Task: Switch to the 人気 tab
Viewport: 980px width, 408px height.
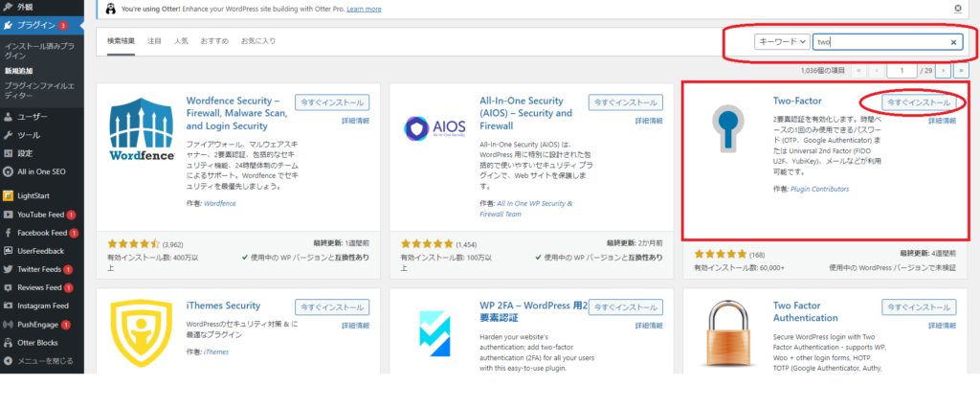Action: tap(181, 41)
